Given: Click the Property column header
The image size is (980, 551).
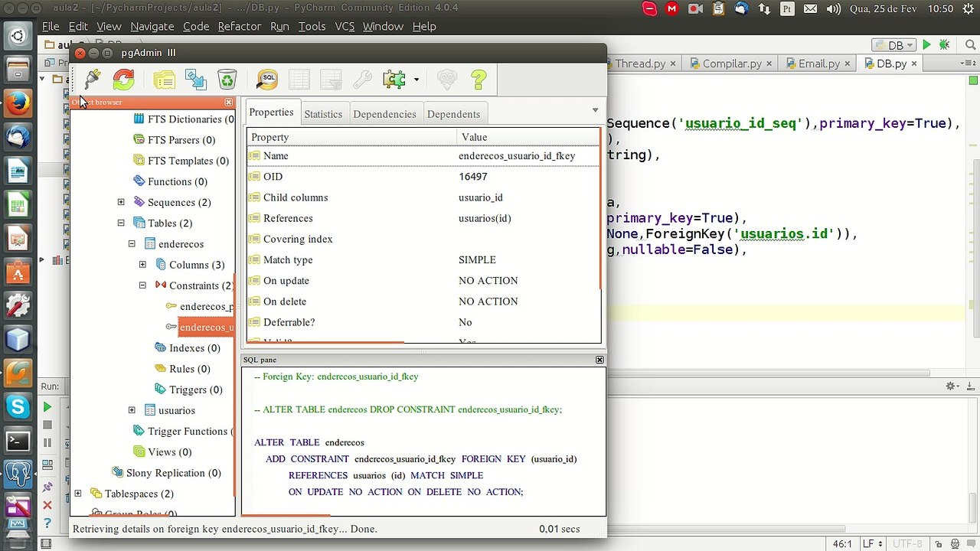Looking at the screenshot, I should pyautogui.click(x=351, y=137).
